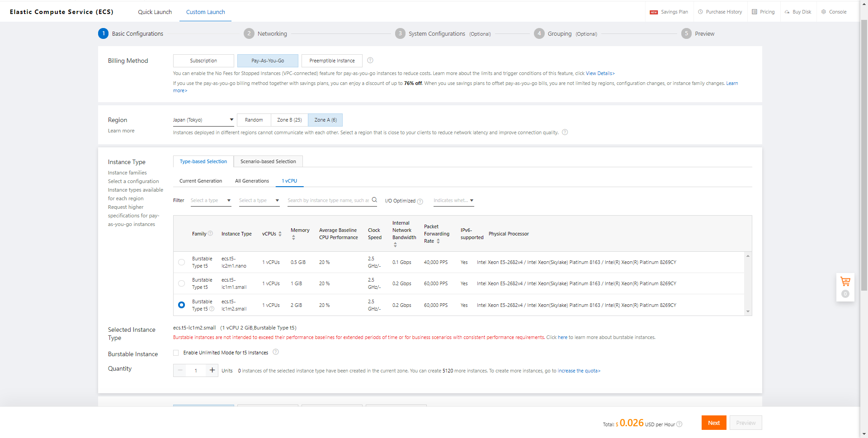Enable Unlimited Mode for t5 Instances
Viewport: 868px width, 438px height.
pos(176,353)
